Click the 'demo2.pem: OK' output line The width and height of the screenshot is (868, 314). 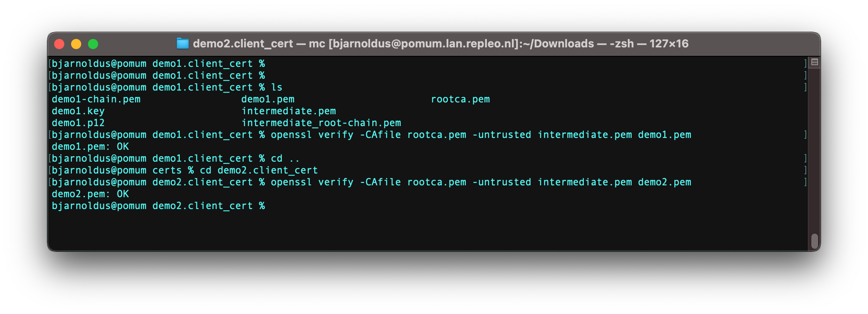[90, 194]
